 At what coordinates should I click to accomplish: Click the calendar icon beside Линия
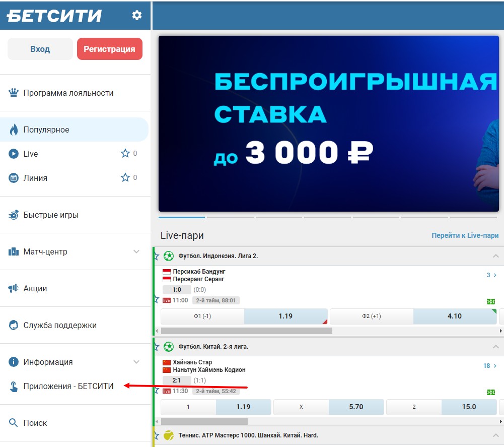click(x=14, y=178)
